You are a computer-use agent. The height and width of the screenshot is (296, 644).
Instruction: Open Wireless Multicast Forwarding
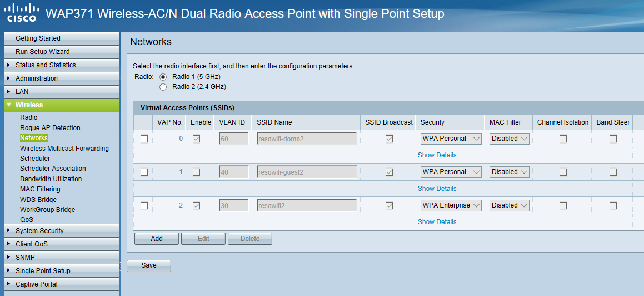pos(64,149)
